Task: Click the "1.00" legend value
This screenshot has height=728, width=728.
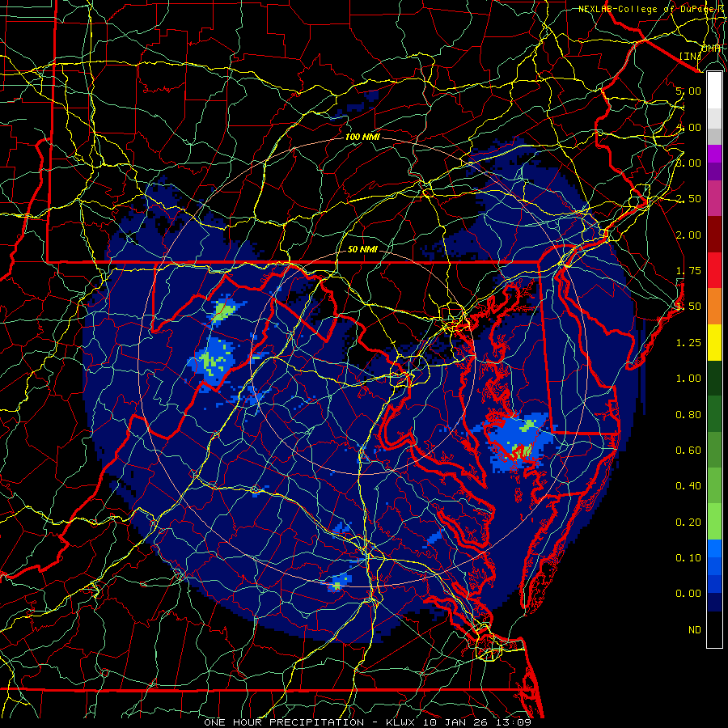Action: click(688, 379)
